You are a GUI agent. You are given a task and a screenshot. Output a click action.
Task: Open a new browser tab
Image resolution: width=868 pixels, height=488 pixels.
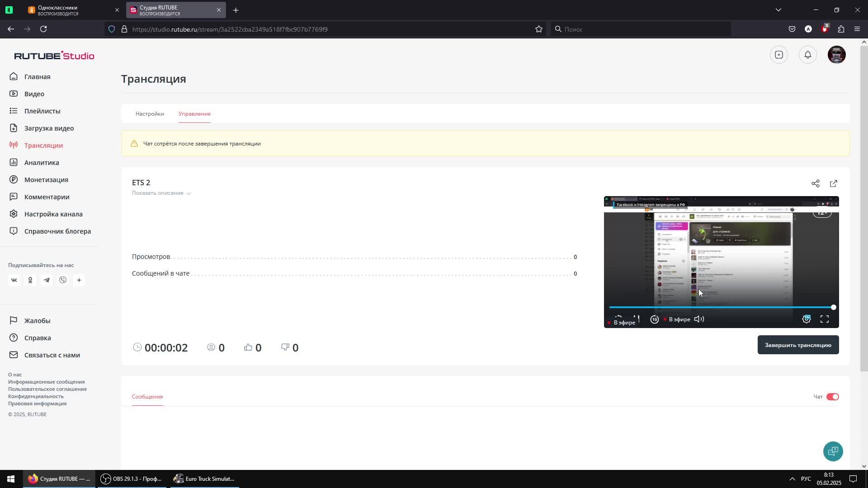pos(236,10)
